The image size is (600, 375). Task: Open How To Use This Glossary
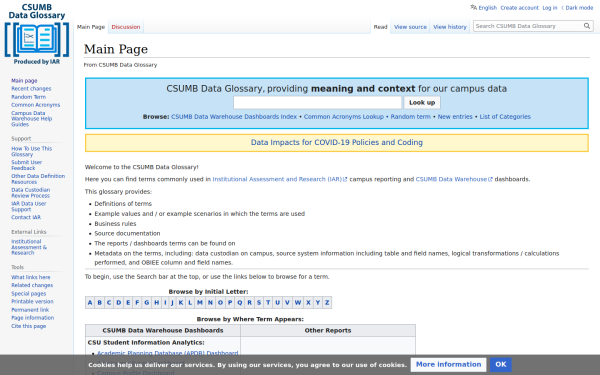click(31, 152)
